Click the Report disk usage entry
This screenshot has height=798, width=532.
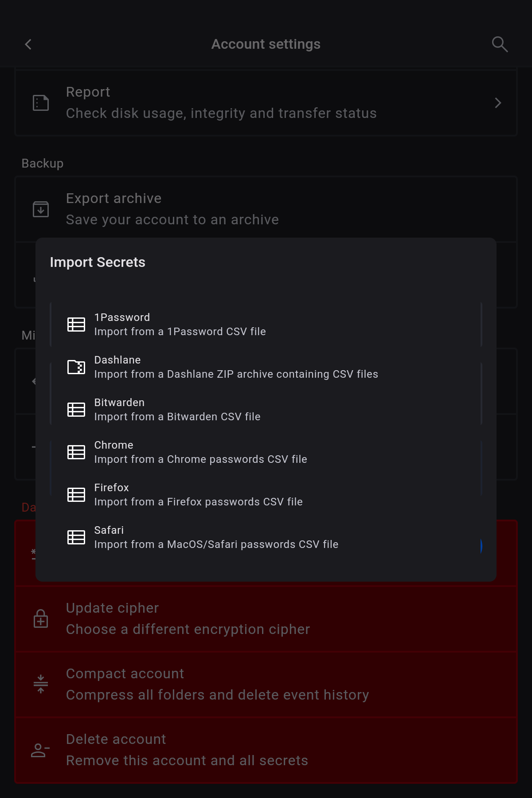click(221, 103)
